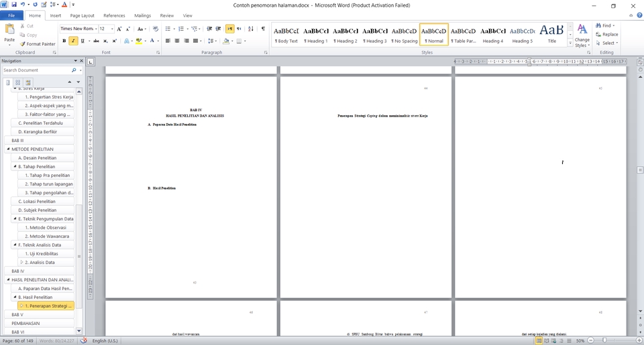Toggle Underline formatting
Screen dimensions: 644x345
[83, 41]
